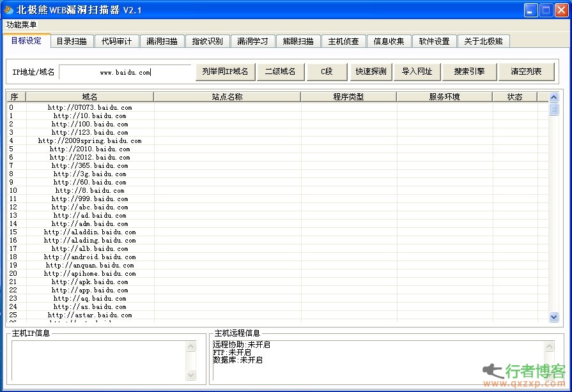
Task: Run the C段 scan button
Action: tap(327, 72)
